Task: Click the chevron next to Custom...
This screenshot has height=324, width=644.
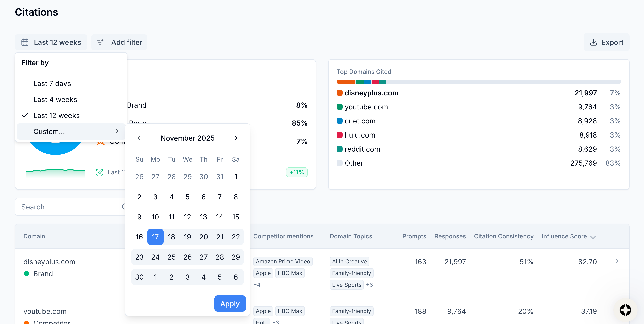Action: coord(117,132)
